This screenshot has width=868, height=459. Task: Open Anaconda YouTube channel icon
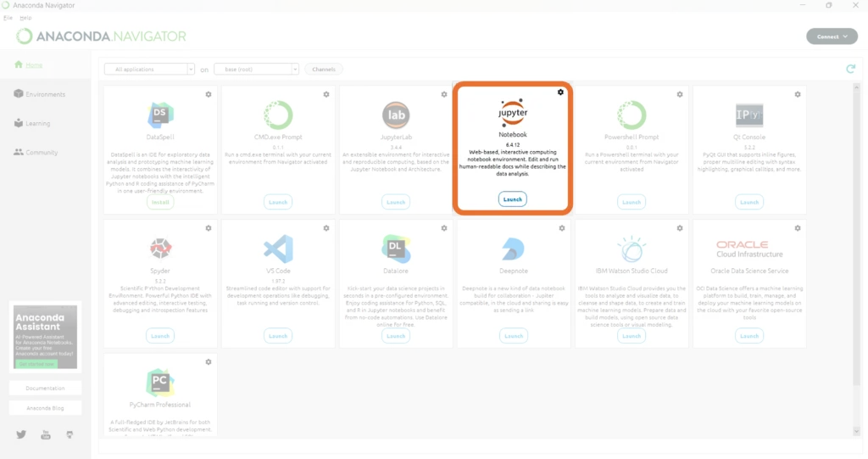46,434
